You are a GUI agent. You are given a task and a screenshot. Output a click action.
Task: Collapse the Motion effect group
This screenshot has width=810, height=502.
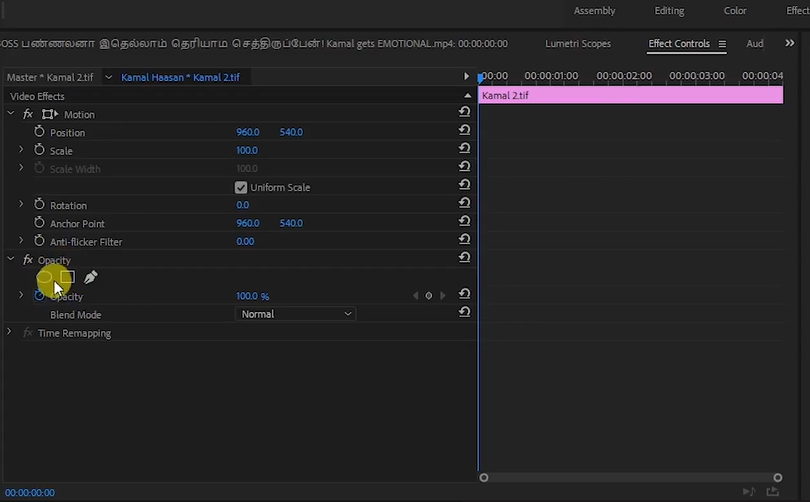[x=11, y=113]
